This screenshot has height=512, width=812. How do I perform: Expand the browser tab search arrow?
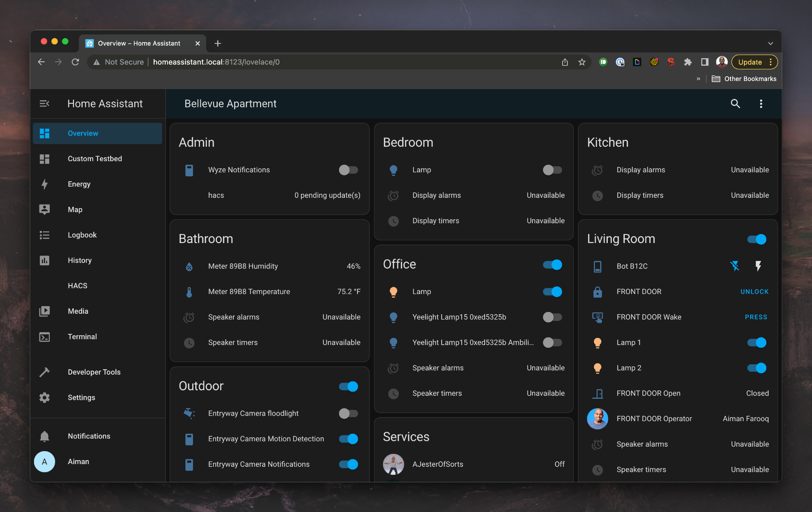tap(770, 43)
